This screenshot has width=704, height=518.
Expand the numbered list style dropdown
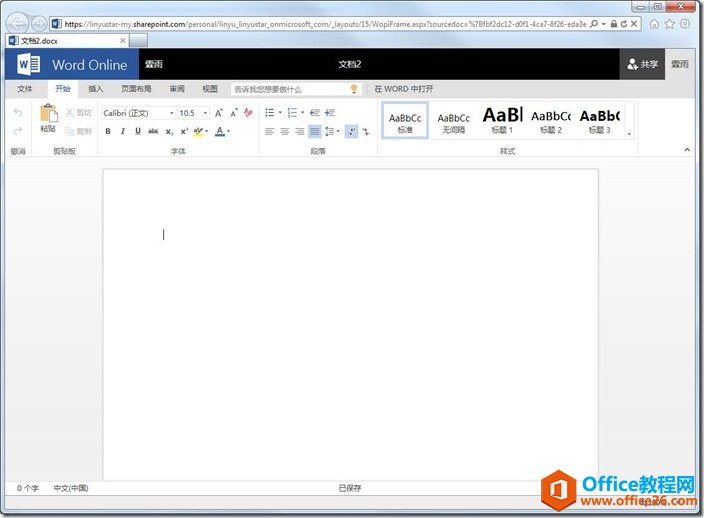click(302, 112)
